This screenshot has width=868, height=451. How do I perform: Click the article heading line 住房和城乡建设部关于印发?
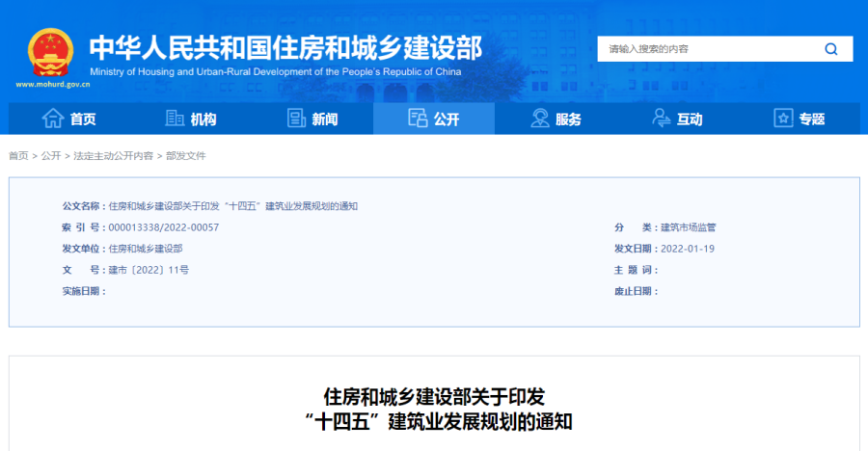click(x=435, y=397)
